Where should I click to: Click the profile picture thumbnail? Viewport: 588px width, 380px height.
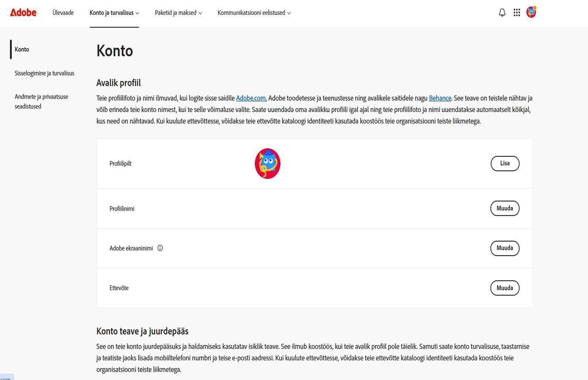tap(267, 164)
